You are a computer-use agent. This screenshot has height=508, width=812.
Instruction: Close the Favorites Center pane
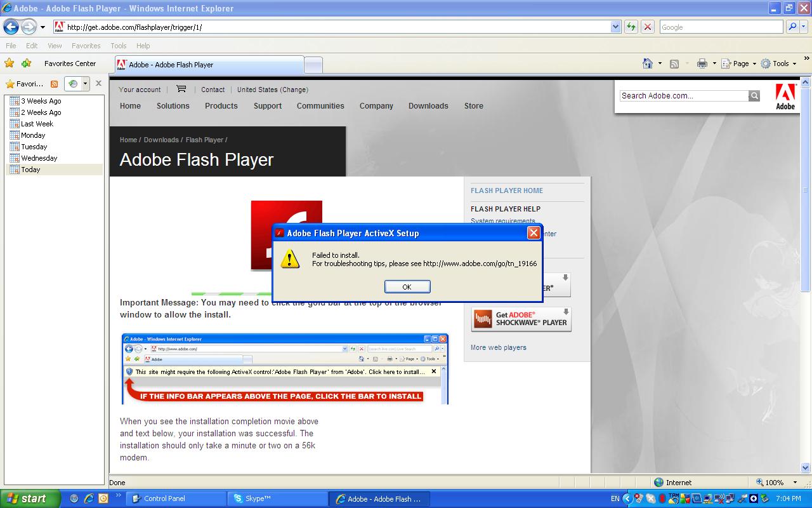pyautogui.click(x=98, y=83)
